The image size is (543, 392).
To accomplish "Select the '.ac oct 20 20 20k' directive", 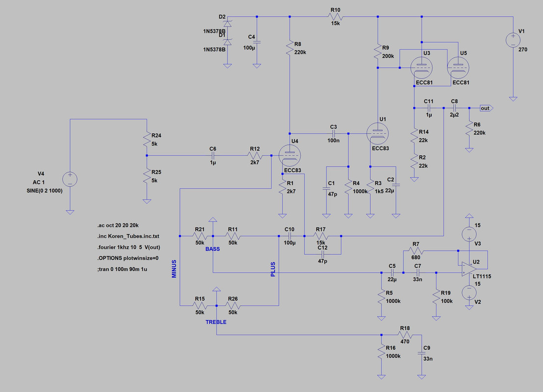I will click(118, 225).
